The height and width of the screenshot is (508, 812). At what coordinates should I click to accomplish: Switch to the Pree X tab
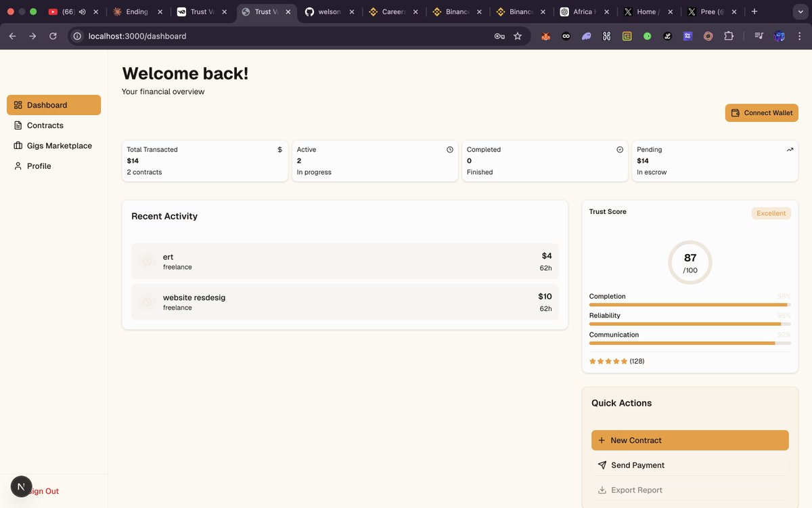(710, 12)
